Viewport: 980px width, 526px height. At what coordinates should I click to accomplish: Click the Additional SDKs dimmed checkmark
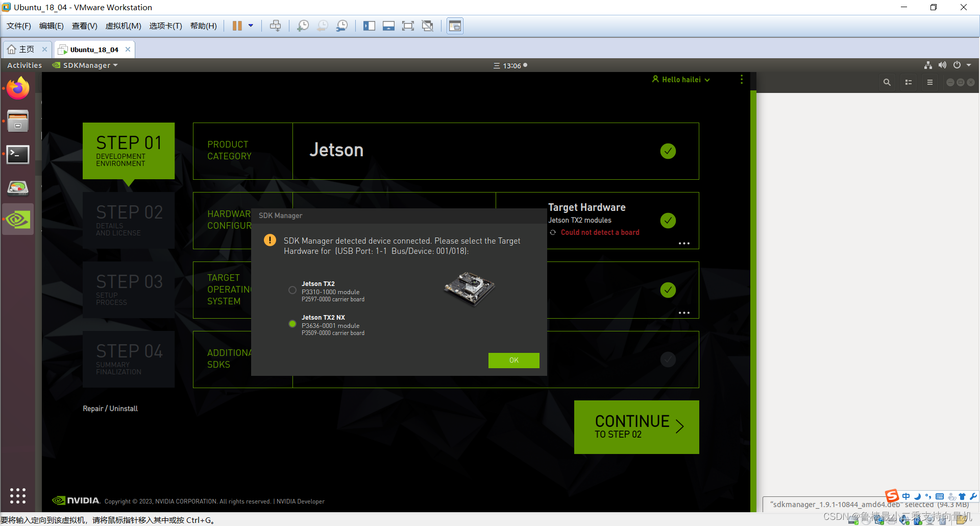pos(668,360)
